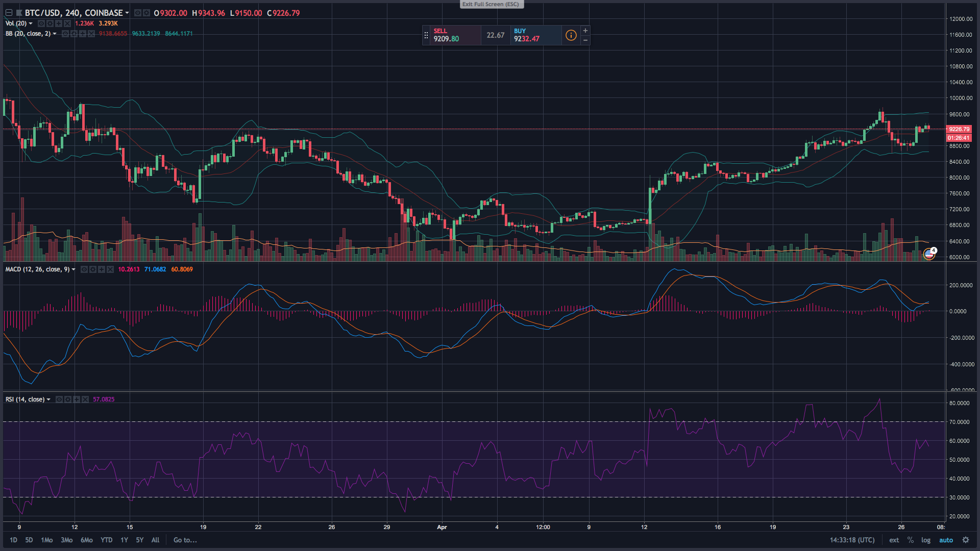The width and height of the screenshot is (980, 551).
Task: Remove the BB indicator with X
Action: (91, 34)
